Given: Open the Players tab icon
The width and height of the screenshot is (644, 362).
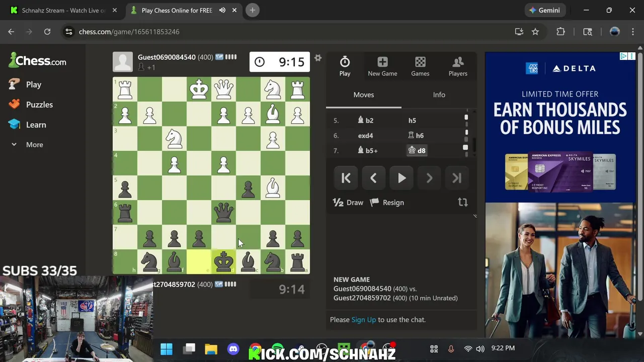Looking at the screenshot, I should 458,66.
